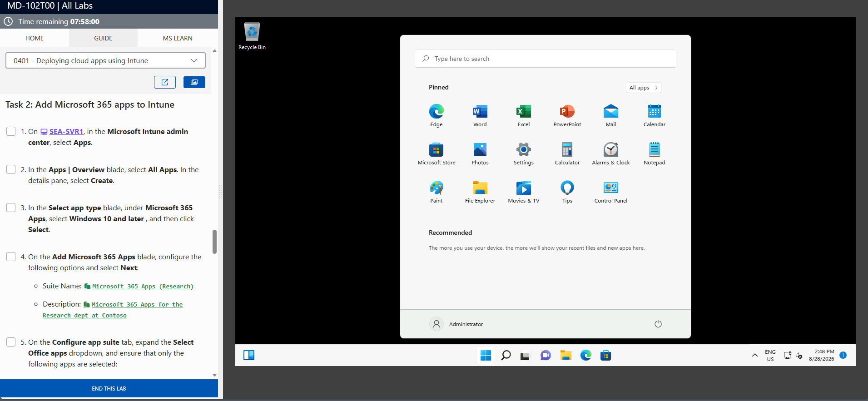Open Settings from the Start menu
The height and width of the screenshot is (401, 868).
click(x=523, y=153)
